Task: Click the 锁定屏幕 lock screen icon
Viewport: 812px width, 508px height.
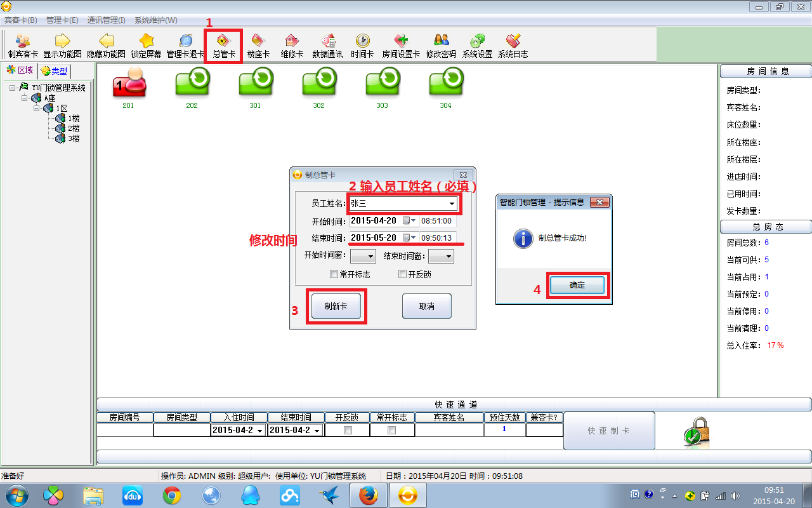Action: pyautogui.click(x=146, y=45)
